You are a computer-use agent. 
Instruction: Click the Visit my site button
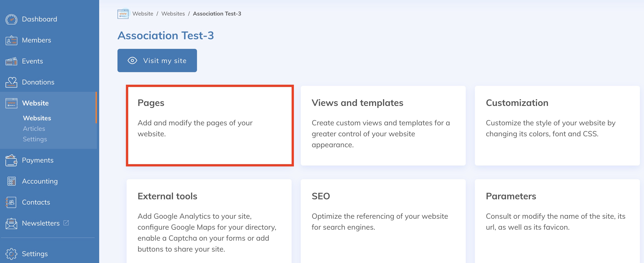tap(157, 60)
